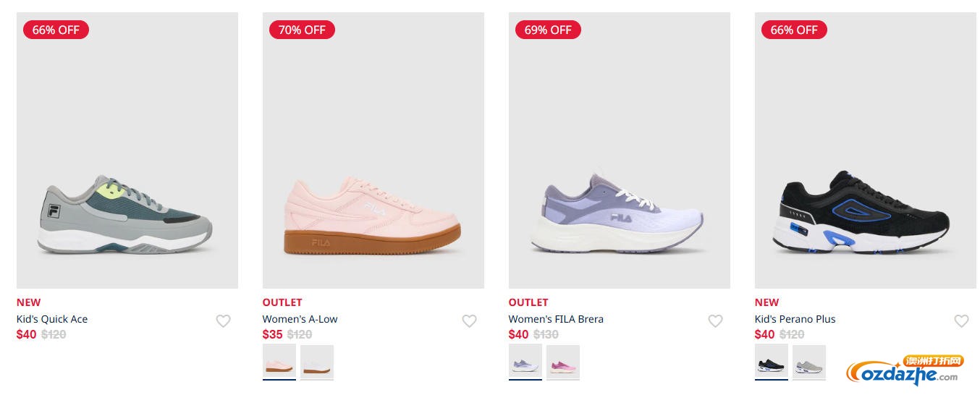Image resolution: width=980 pixels, height=395 pixels.
Task: Click the 69% OFF discount badge
Action: (x=548, y=30)
